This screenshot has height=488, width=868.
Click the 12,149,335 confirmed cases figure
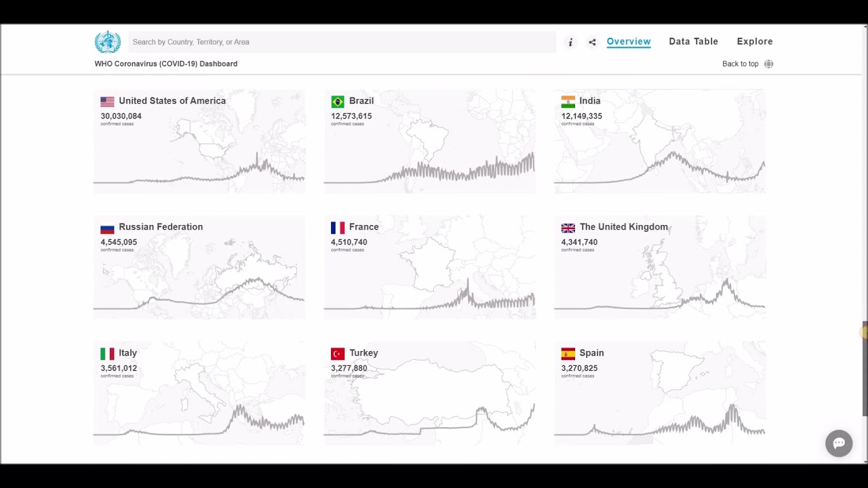pyautogui.click(x=582, y=117)
